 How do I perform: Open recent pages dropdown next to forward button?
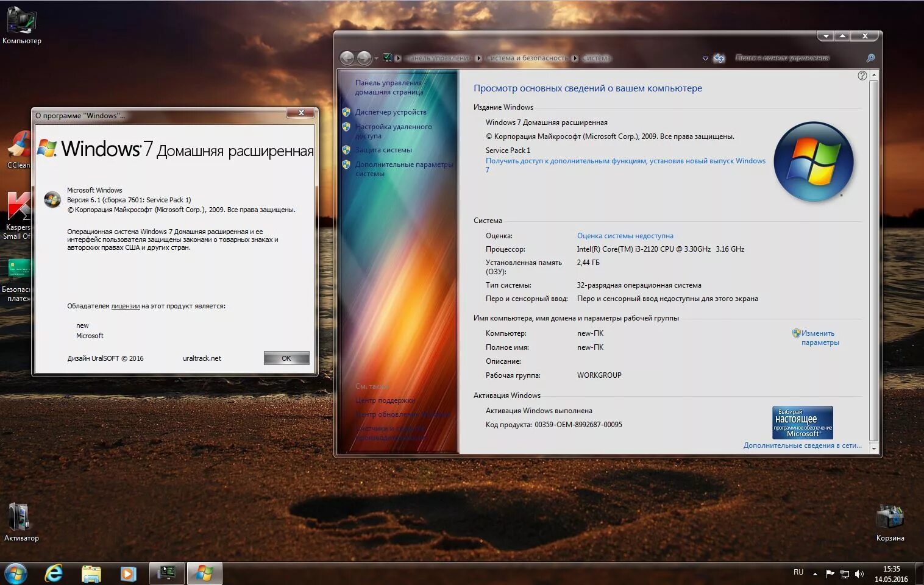pyautogui.click(x=376, y=58)
